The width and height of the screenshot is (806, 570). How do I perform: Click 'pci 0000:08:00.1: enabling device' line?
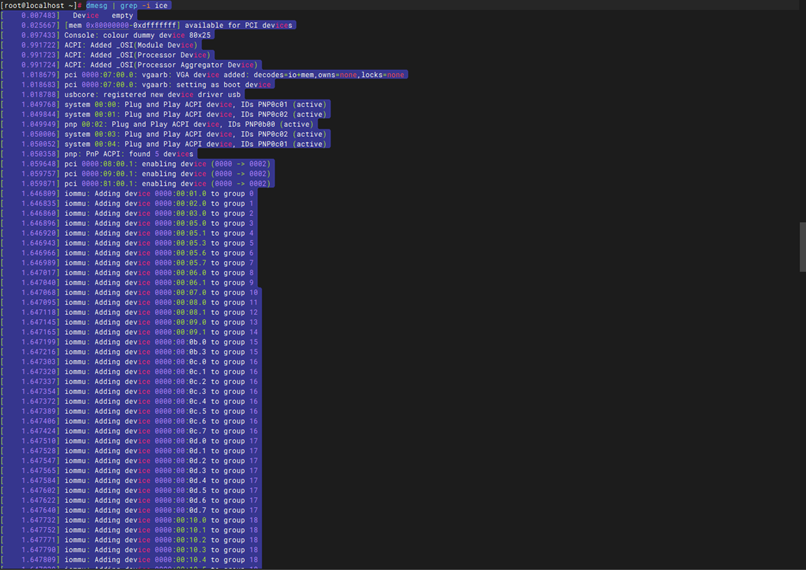[x=137, y=164]
